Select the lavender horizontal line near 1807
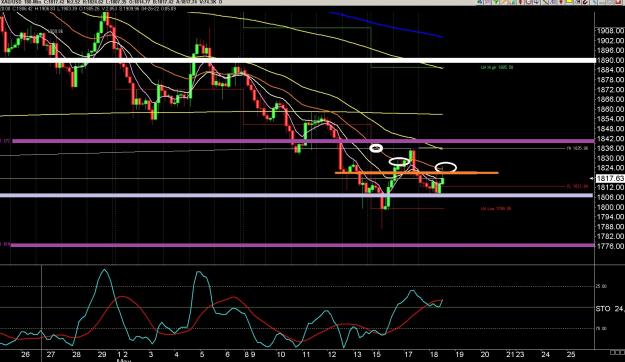 point(296,195)
